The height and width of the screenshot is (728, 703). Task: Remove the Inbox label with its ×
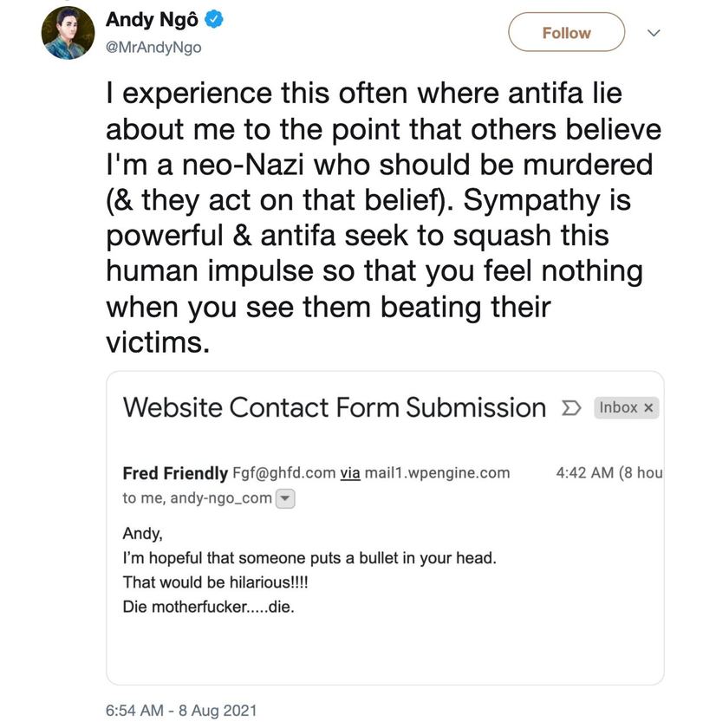tap(648, 408)
